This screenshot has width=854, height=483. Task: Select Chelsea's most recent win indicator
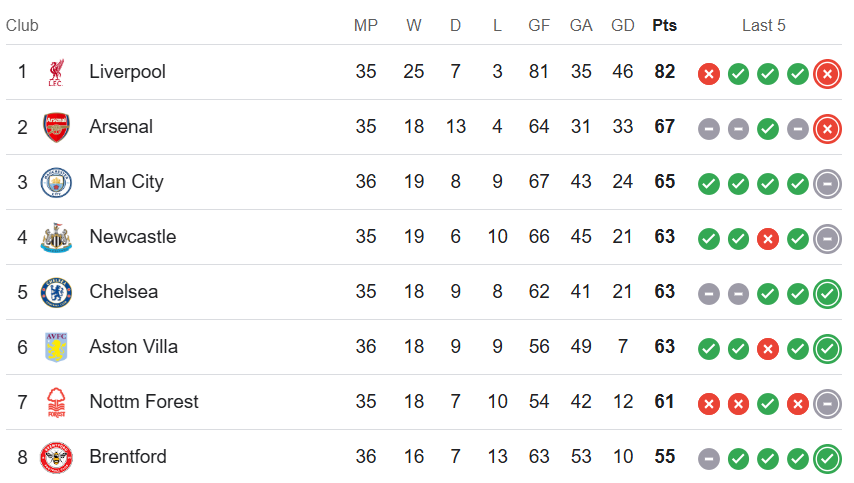point(827,294)
